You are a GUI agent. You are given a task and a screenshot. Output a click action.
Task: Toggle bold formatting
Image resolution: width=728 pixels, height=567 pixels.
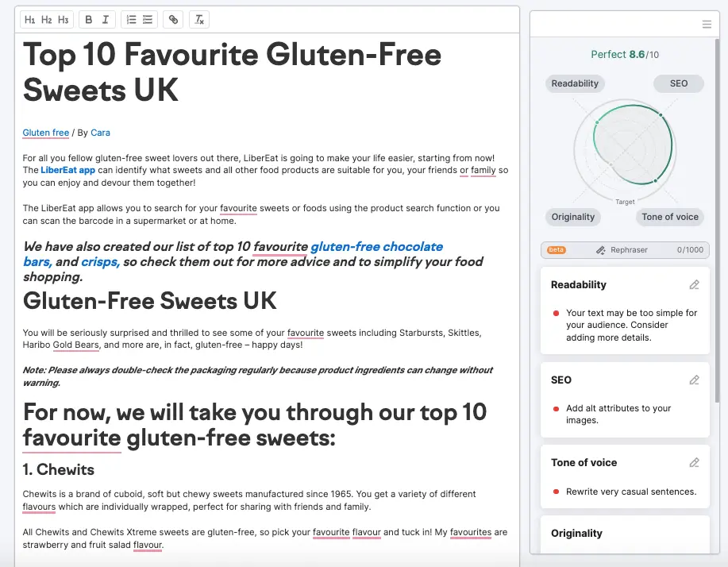click(x=89, y=20)
